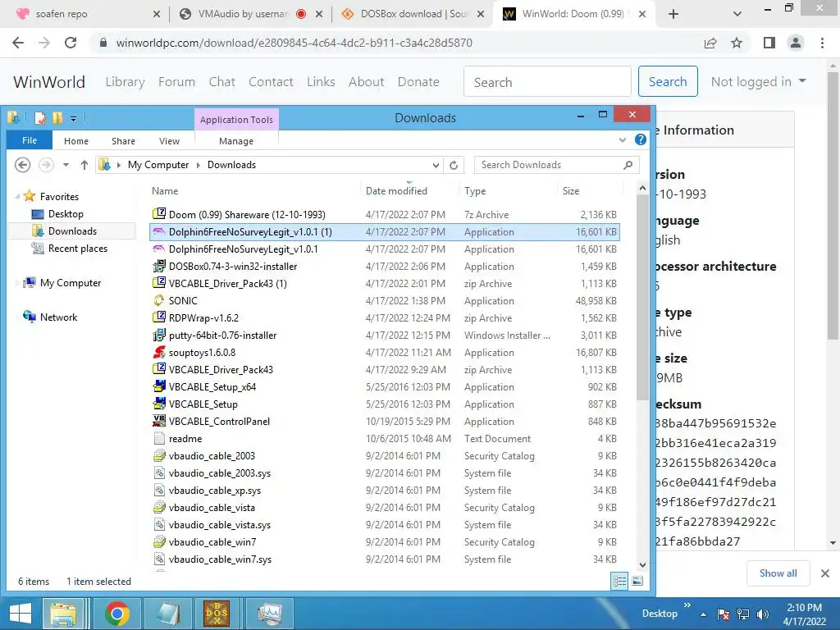This screenshot has width=840, height=630.
Task: Open Chrome tab search dropdown
Action: tap(737, 14)
